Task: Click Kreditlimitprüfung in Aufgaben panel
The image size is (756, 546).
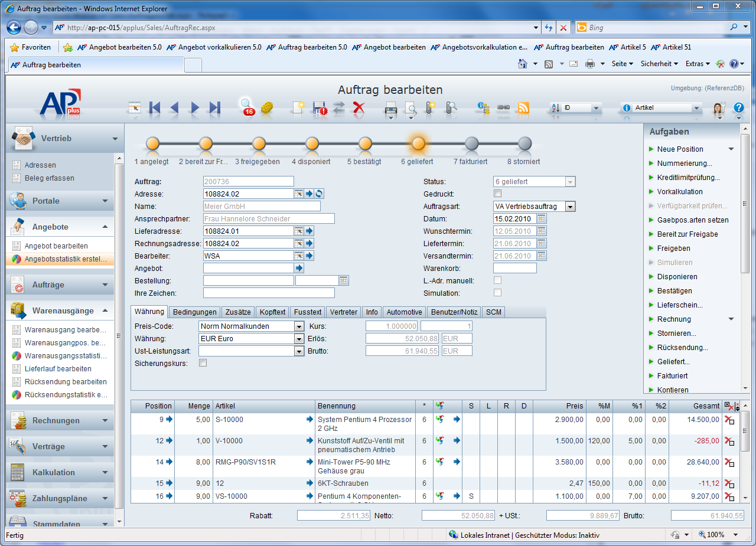Action: 688,178
